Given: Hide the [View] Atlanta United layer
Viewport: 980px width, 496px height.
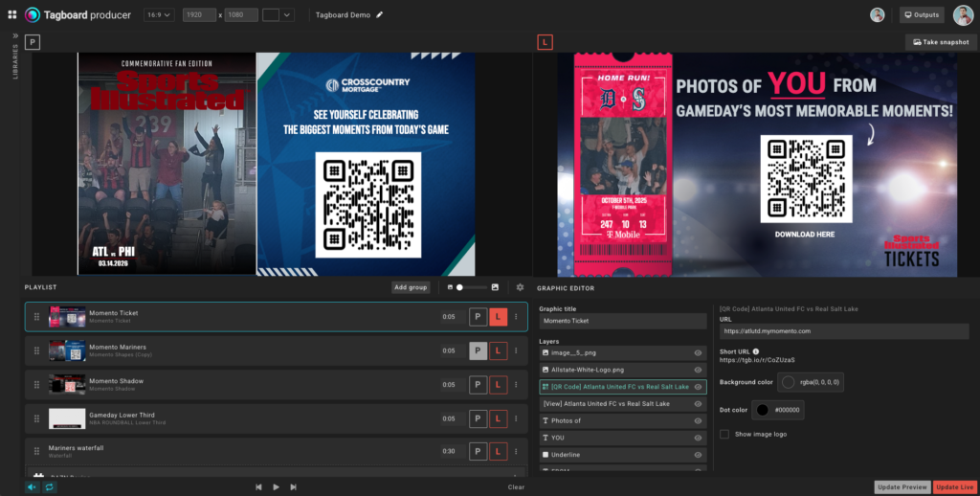Looking at the screenshot, I should coord(698,403).
